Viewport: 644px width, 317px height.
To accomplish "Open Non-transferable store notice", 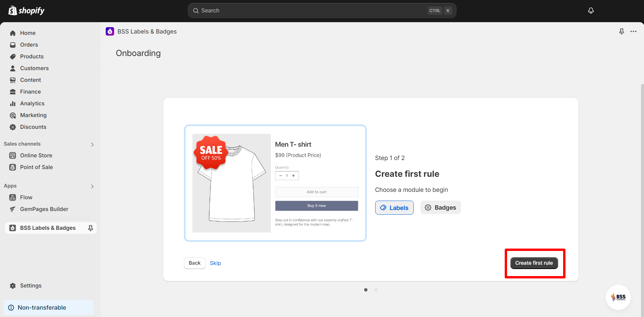I will pos(49,308).
